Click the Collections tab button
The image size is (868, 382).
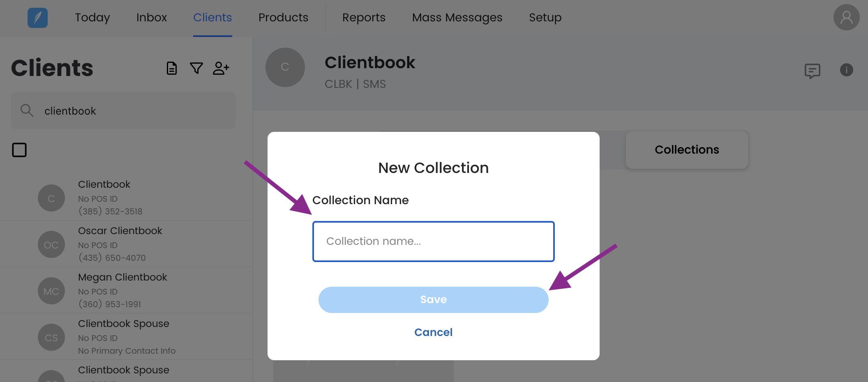pos(687,150)
